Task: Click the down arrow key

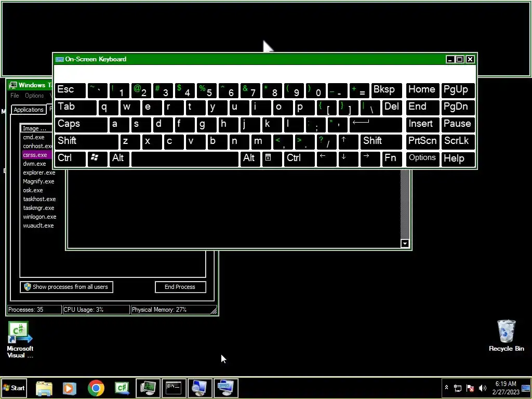Action: 348,159
